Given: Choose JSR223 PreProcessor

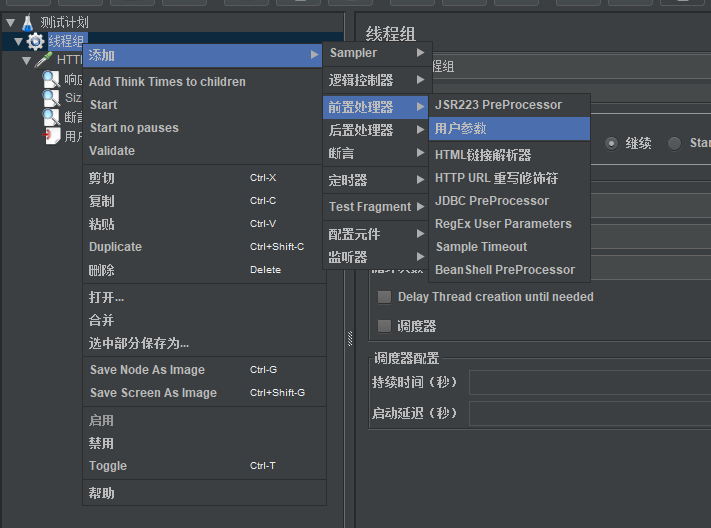Looking at the screenshot, I should (509, 105).
